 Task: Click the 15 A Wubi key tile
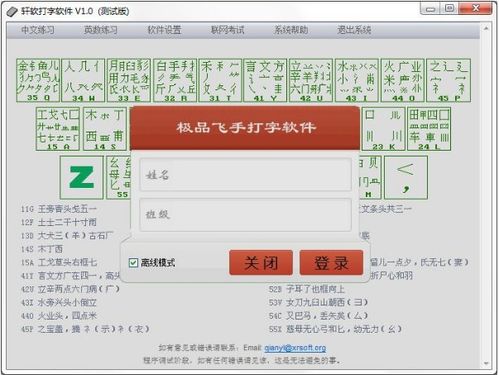tap(58, 129)
